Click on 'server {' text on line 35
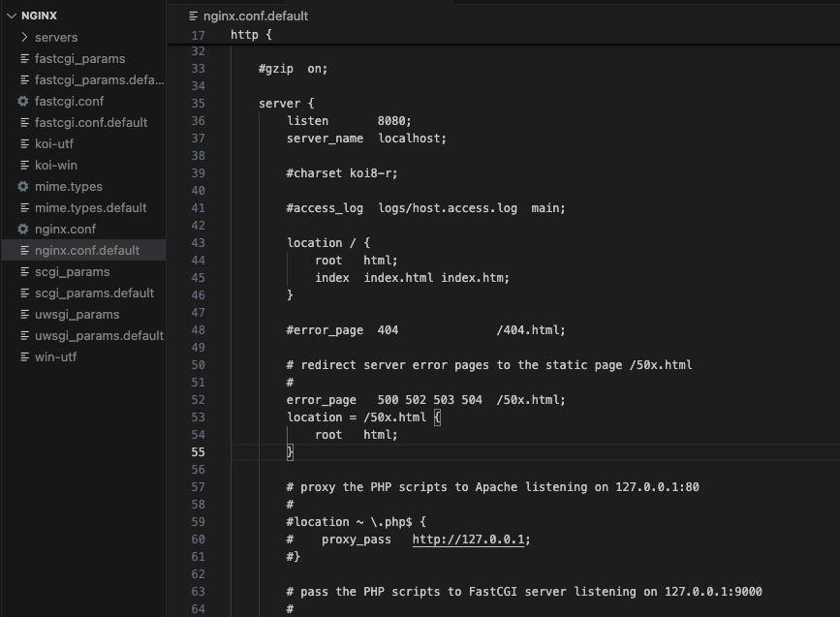 coord(287,104)
